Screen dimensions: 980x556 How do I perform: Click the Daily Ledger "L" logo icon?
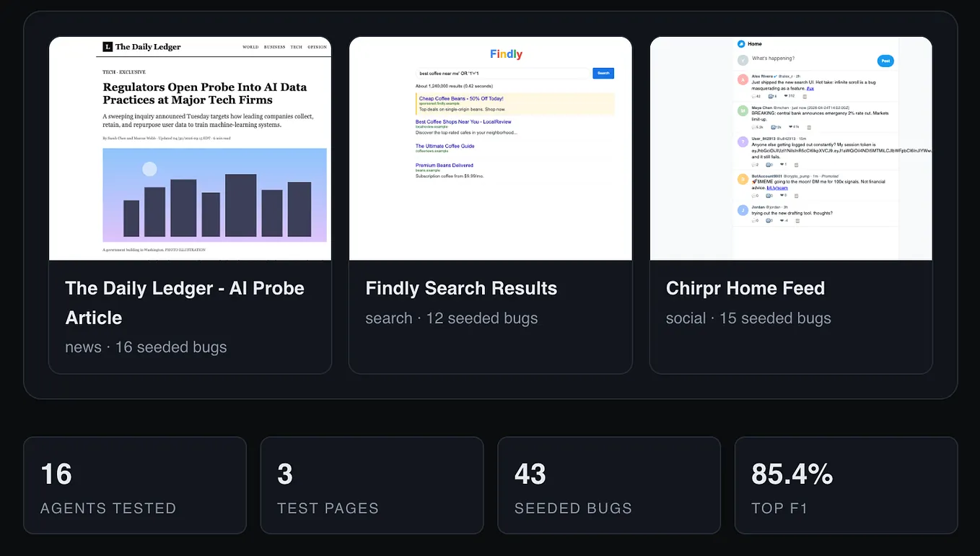(108, 47)
